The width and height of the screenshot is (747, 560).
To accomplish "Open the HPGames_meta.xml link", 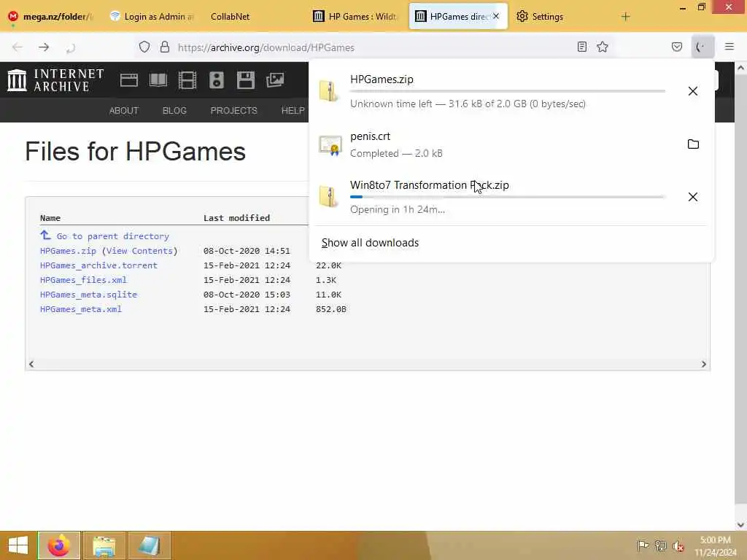I will (81, 309).
